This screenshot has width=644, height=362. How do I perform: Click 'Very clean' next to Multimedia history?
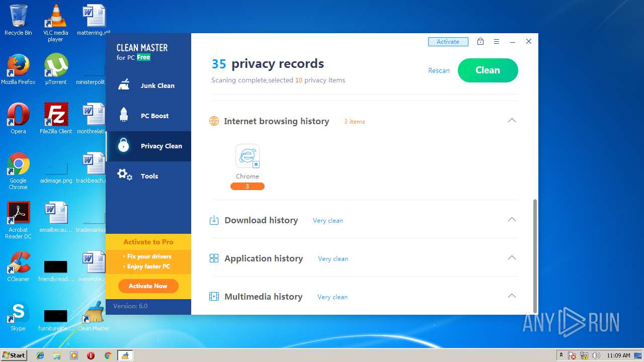click(x=333, y=297)
